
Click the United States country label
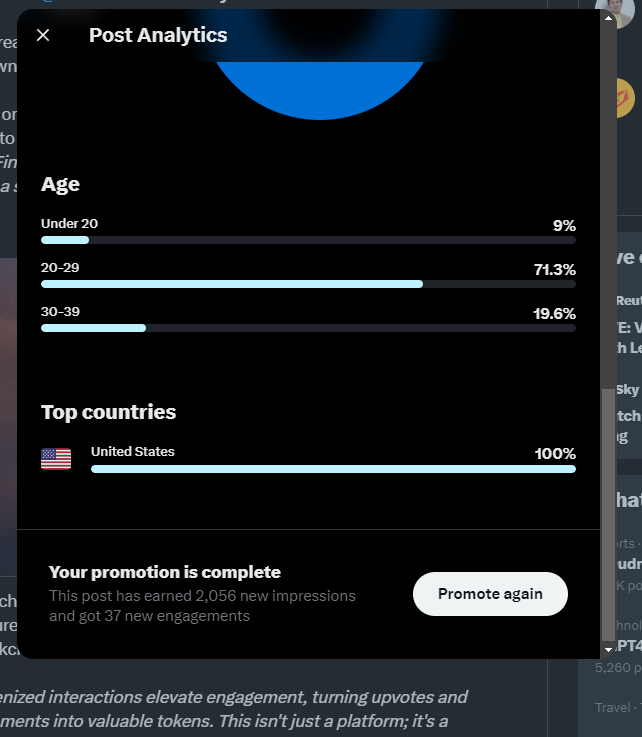133,452
